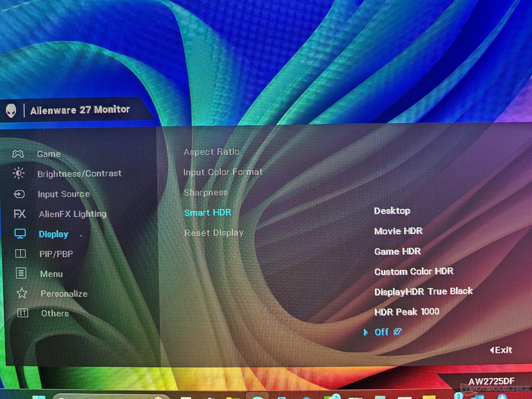
Task: Set Smart HDR to Desktop
Action: point(392,211)
